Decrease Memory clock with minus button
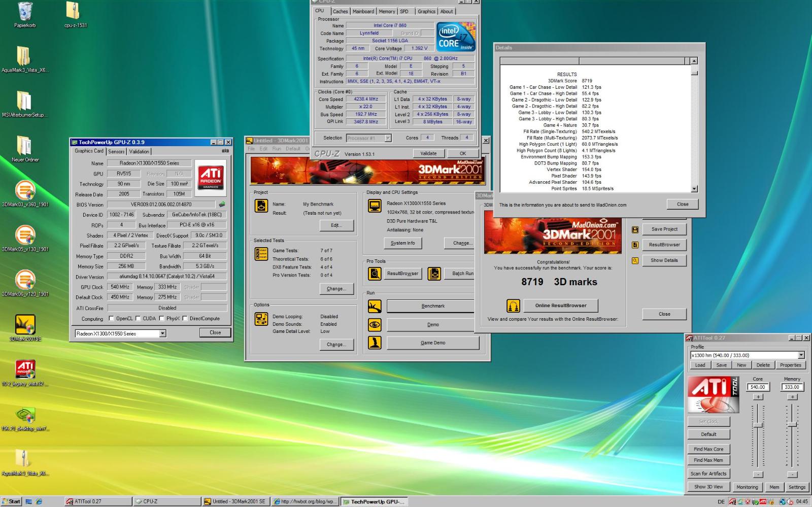The image size is (812, 507). tap(792, 475)
